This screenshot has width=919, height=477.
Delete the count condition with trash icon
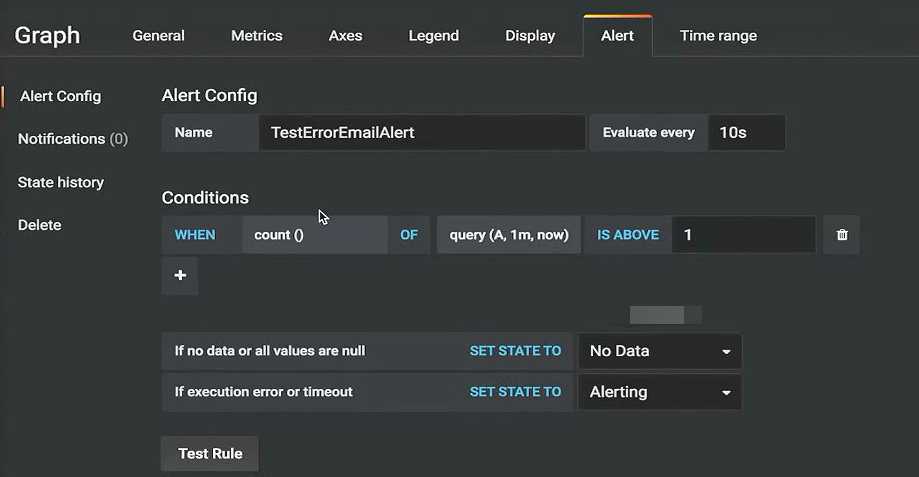[x=842, y=235]
